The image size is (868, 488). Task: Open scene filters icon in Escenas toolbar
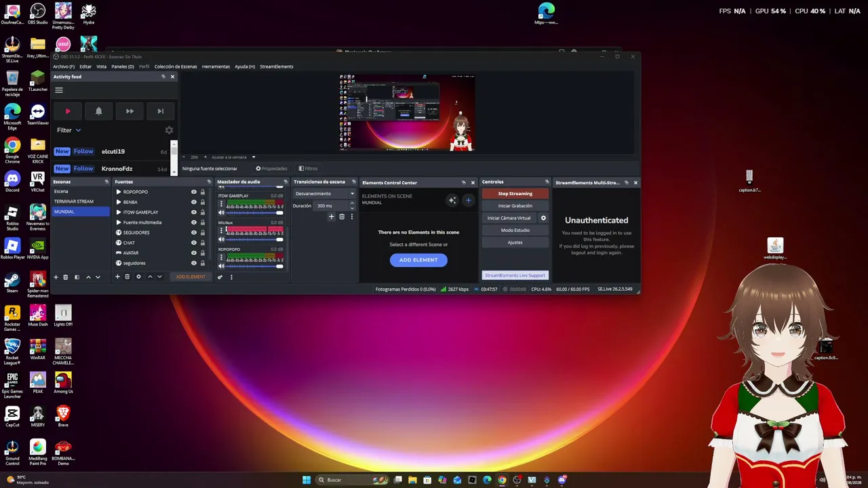pyautogui.click(x=77, y=277)
